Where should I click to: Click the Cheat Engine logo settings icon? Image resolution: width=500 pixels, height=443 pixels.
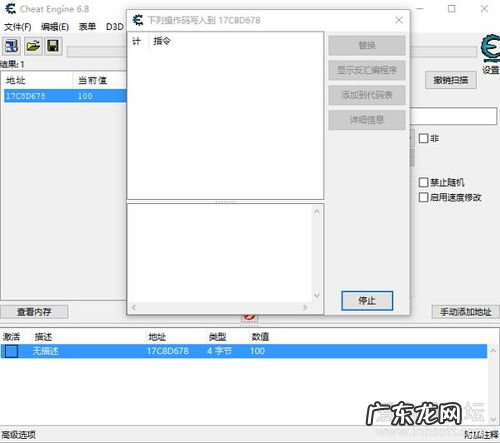point(490,49)
